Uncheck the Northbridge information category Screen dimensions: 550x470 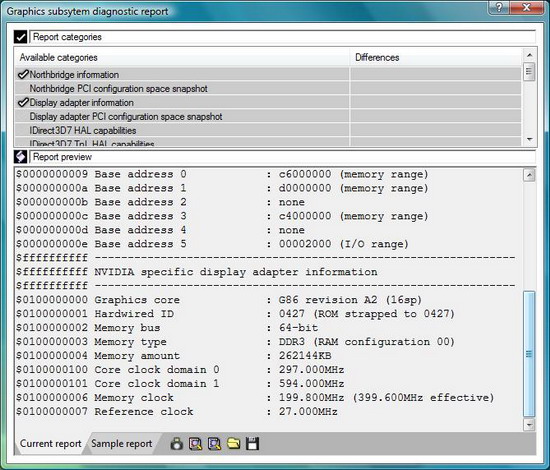coord(23,74)
